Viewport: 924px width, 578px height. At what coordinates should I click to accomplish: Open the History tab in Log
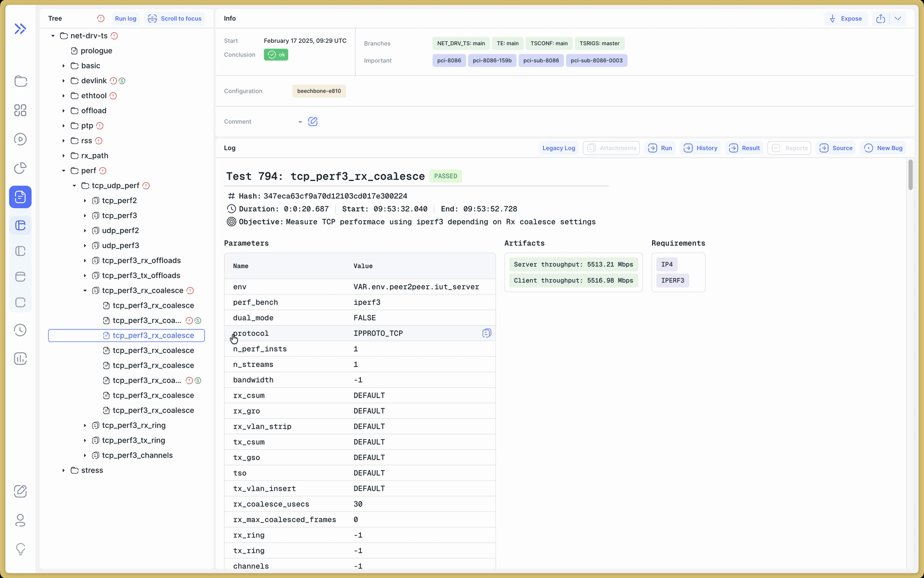click(x=701, y=148)
